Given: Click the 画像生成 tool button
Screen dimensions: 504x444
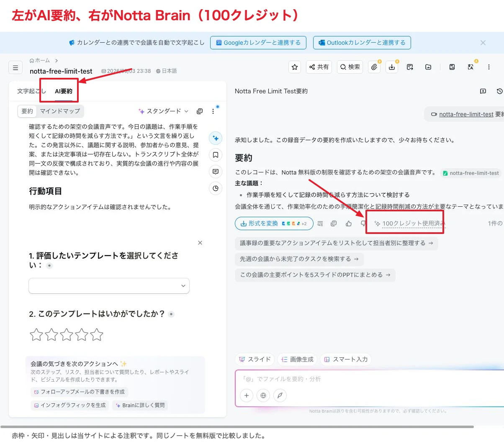Looking at the screenshot, I should coord(297,359).
